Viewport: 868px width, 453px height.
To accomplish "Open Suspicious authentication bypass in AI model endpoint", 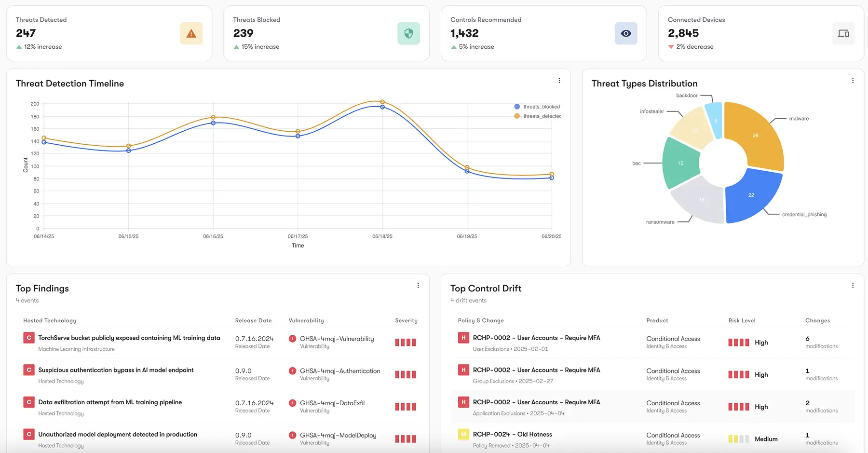I will tap(116, 370).
